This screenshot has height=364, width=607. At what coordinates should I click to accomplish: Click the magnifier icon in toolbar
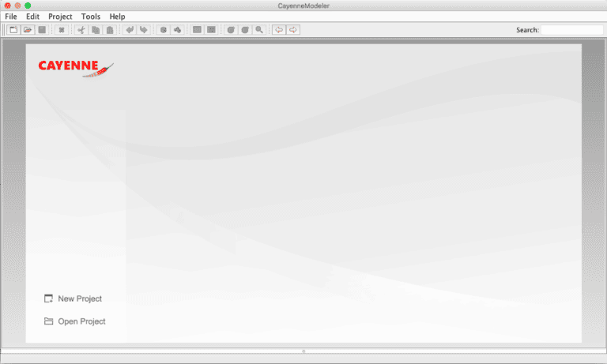pyautogui.click(x=258, y=30)
